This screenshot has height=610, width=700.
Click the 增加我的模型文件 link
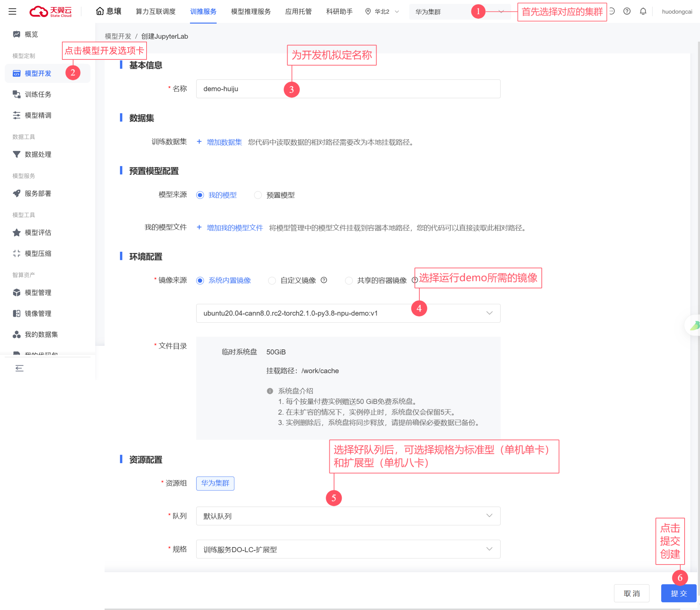(x=235, y=228)
